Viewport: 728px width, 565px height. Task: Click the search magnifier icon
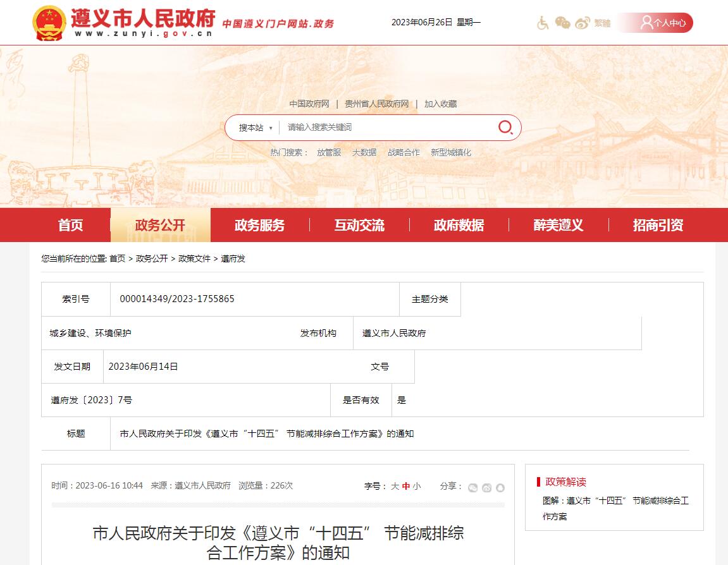click(505, 126)
